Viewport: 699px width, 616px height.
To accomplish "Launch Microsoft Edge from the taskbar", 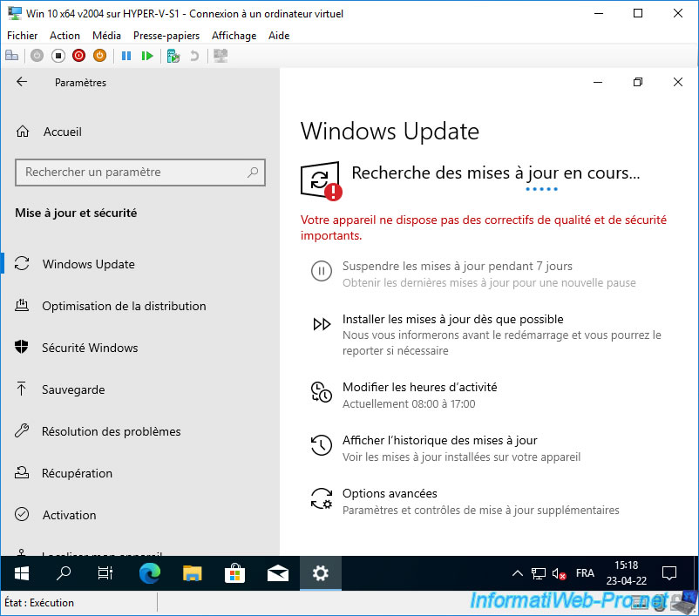I will tap(149, 573).
